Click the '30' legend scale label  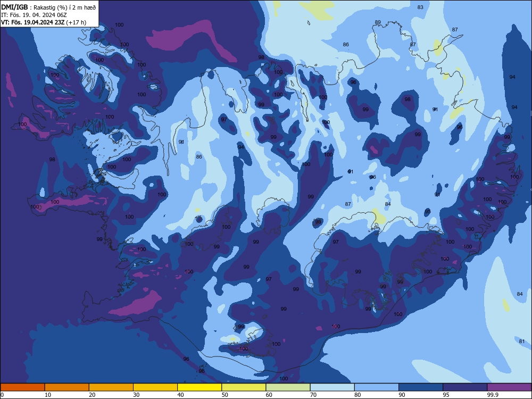136,395
